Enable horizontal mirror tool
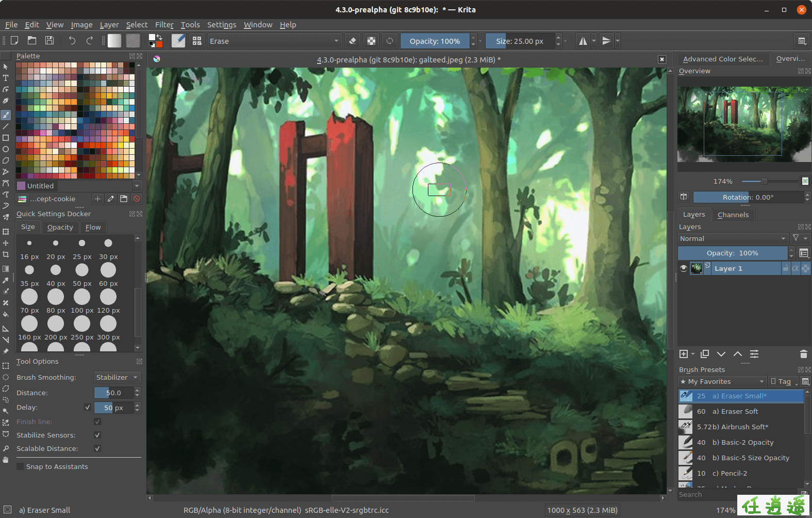The height and width of the screenshot is (518, 812). (583, 41)
